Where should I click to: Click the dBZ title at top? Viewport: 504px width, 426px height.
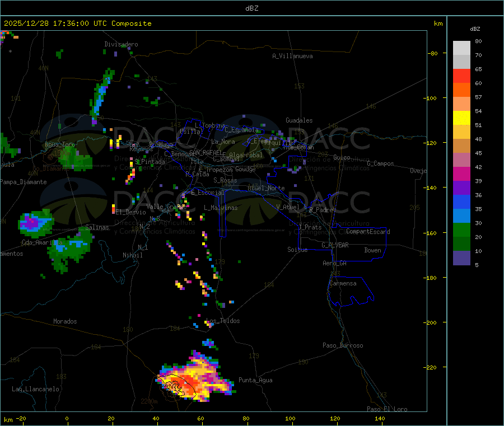(x=251, y=8)
